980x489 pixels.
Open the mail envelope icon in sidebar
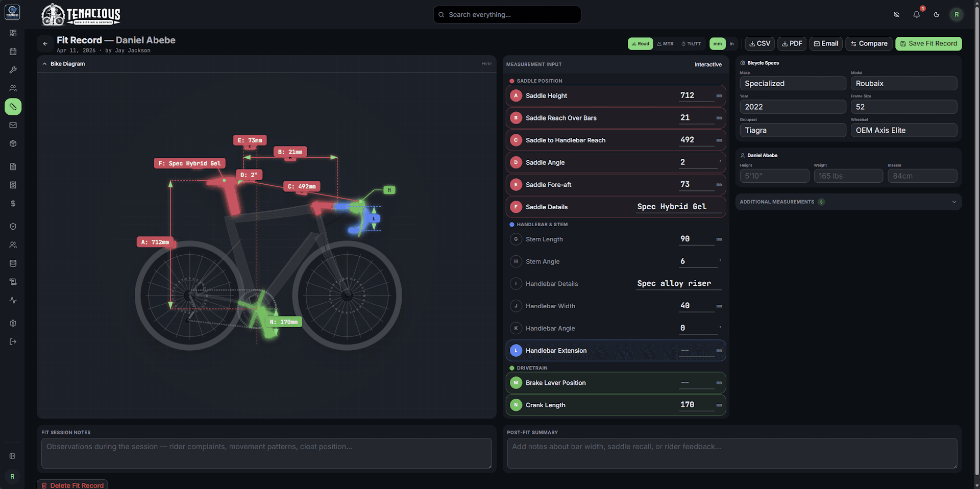pyautogui.click(x=13, y=125)
